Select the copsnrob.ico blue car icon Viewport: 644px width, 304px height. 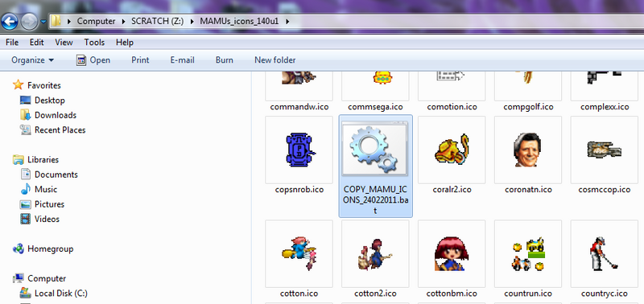pos(299,150)
